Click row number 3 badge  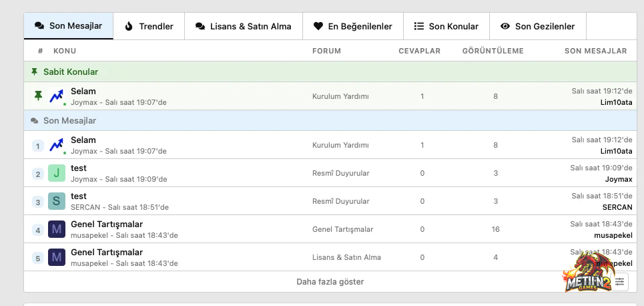(38, 202)
